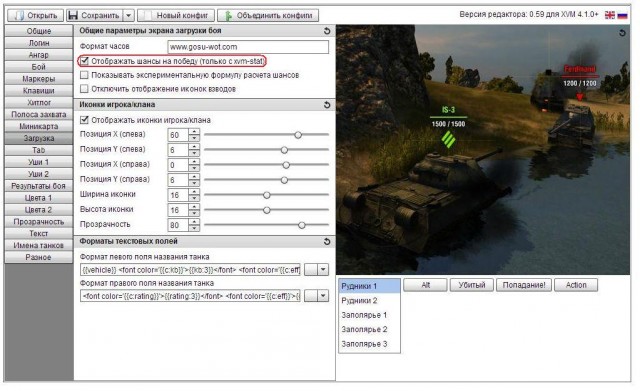Toggle Отображать шансы на победу checkbox
Image resolution: width=640 pixels, height=391 pixels.
(84, 61)
